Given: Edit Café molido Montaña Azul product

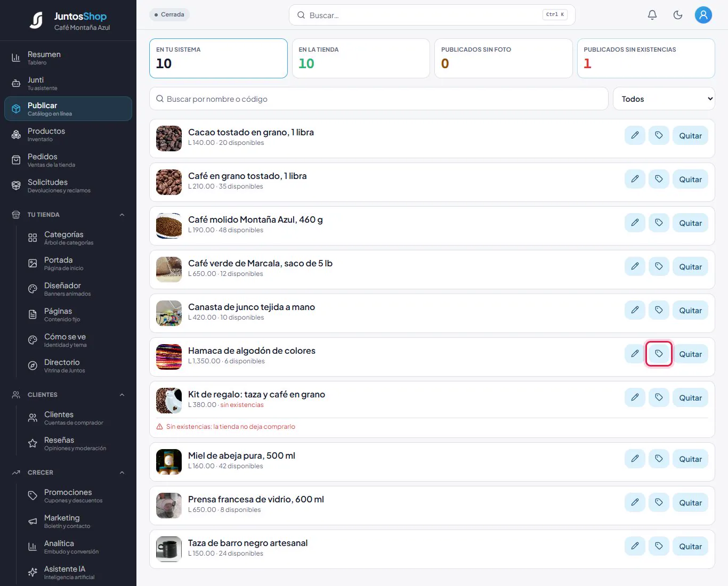Looking at the screenshot, I should tap(635, 223).
